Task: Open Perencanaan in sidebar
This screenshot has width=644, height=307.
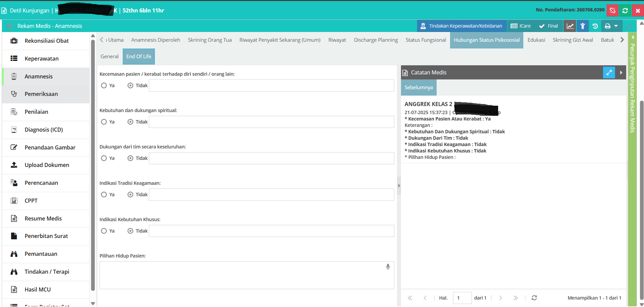Action: coord(46,183)
